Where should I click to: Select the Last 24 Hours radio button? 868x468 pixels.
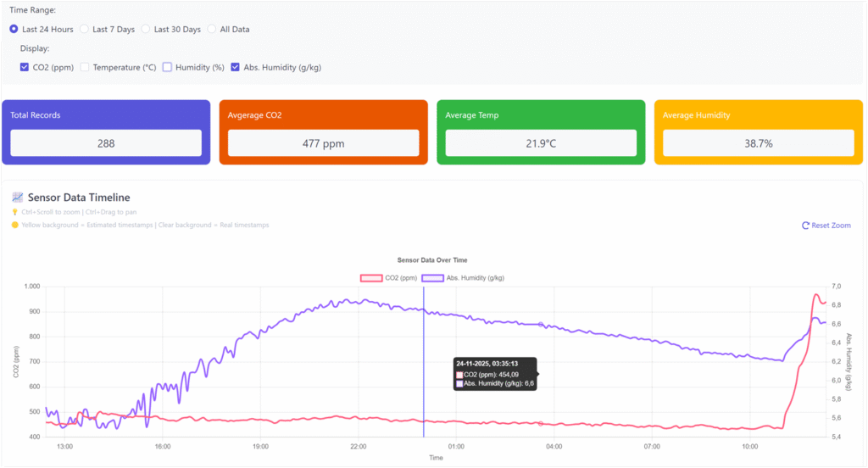coord(14,29)
